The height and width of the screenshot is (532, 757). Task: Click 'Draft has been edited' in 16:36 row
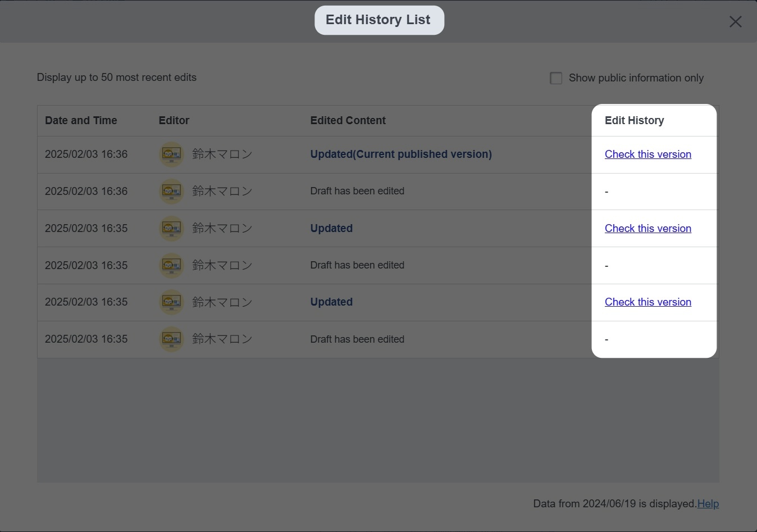357,191
